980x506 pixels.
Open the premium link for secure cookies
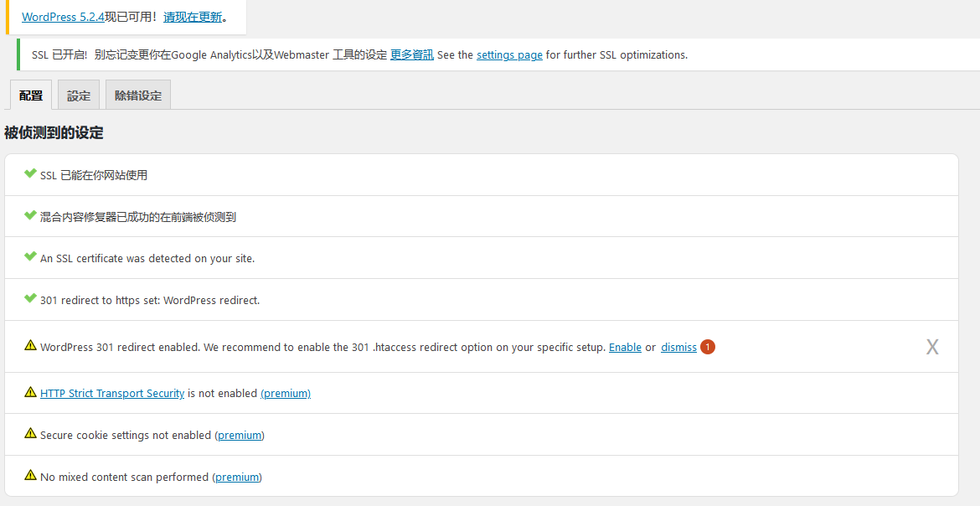click(x=240, y=436)
